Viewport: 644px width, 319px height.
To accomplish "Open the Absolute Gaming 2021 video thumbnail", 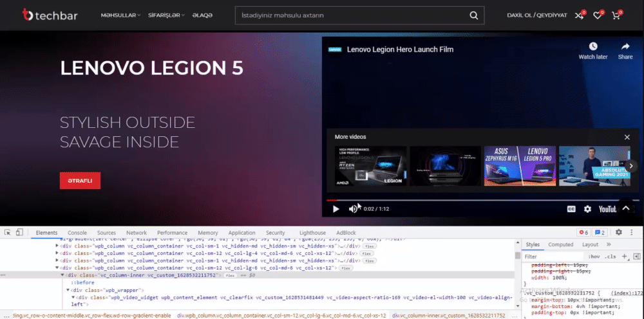I will (594, 166).
